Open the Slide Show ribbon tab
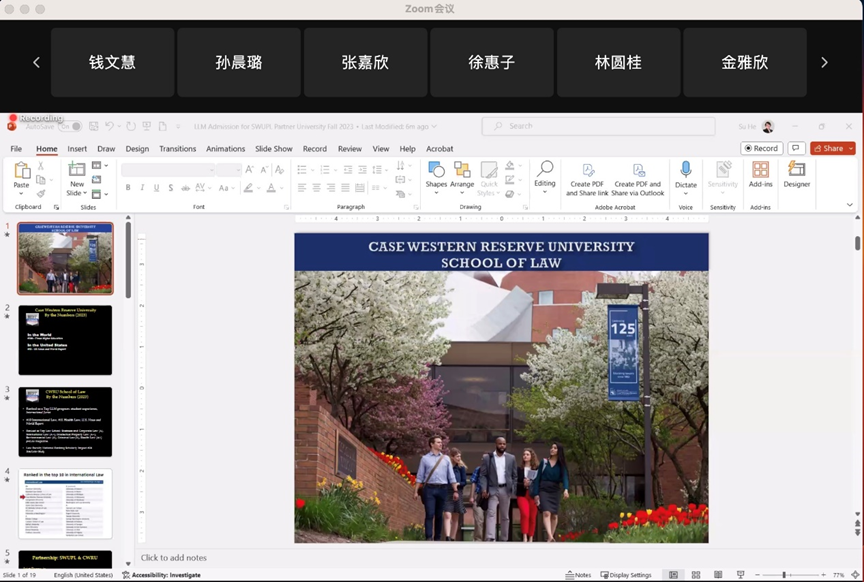The image size is (864, 582). pyautogui.click(x=273, y=149)
